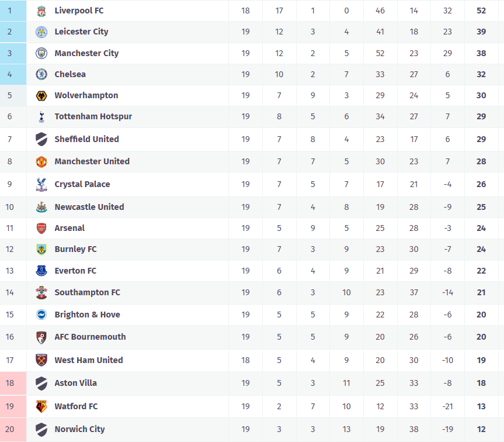Select the Brighton & Hove team name
This screenshot has height=442, width=504.
click(87, 315)
